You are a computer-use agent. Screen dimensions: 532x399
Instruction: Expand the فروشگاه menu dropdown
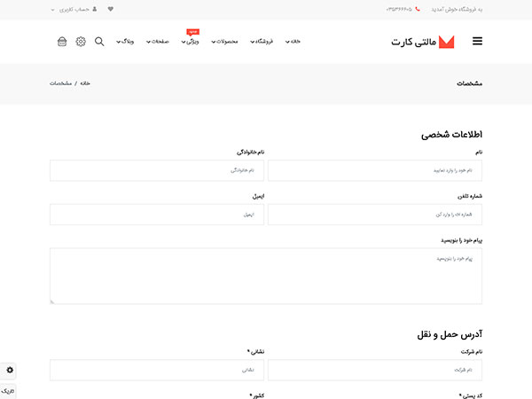coord(261,42)
